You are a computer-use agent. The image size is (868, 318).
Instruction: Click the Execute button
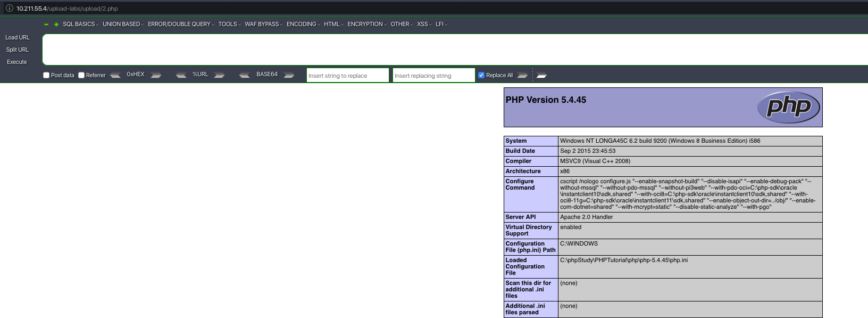coord(17,62)
